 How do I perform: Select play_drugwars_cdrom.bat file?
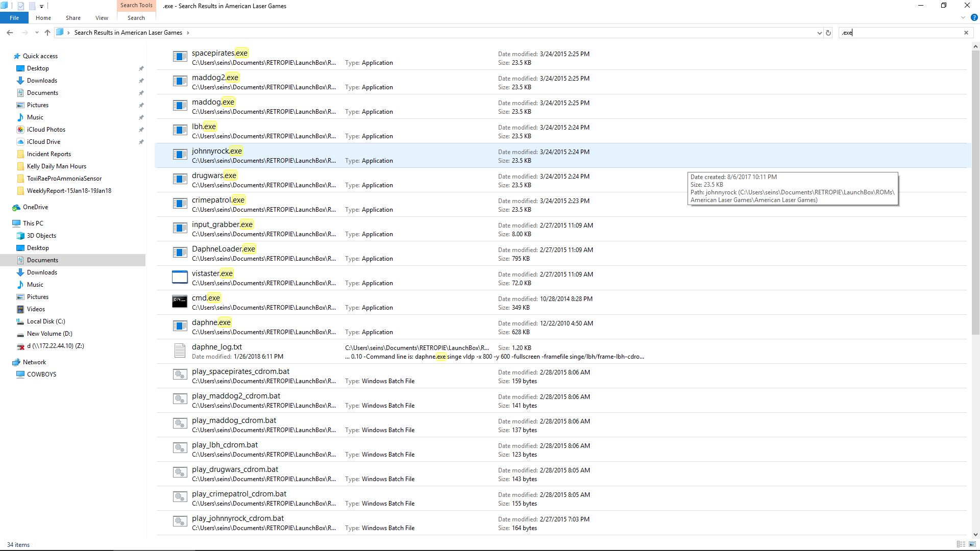tap(560, 474)
